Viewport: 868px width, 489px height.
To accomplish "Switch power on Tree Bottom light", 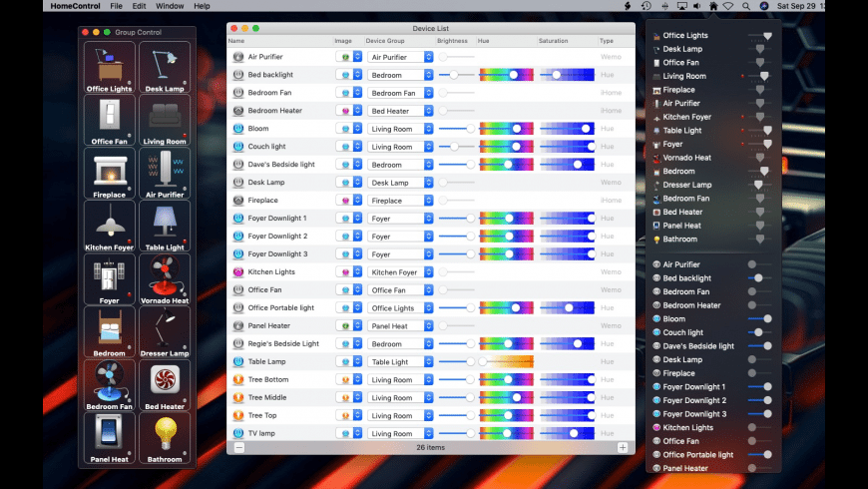I will tap(238, 380).
